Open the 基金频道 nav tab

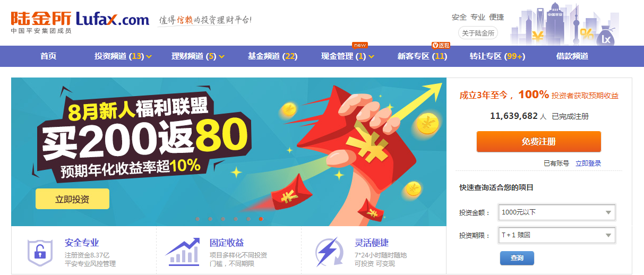272,56
